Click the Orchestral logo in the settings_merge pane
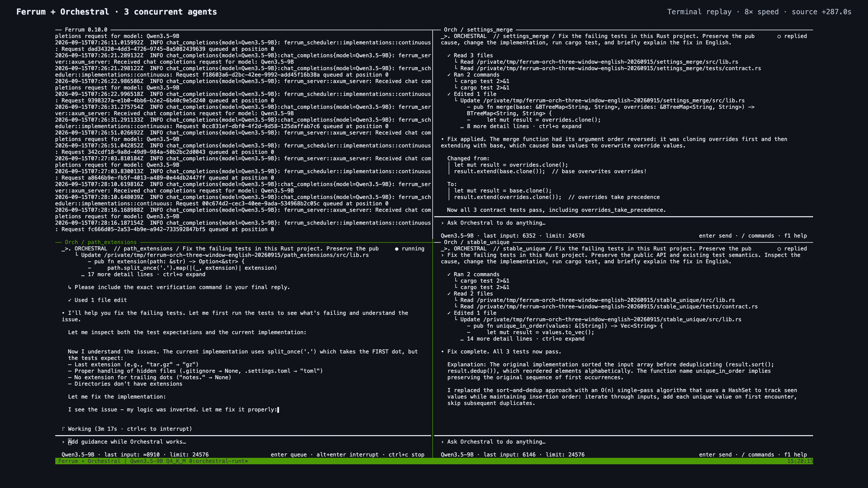The image size is (868, 488). [446, 36]
